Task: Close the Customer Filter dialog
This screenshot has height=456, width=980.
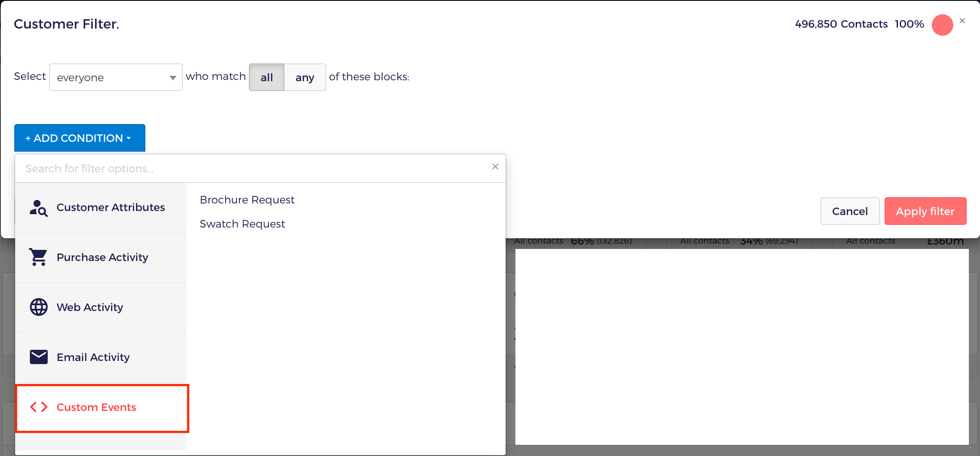Action: (962, 21)
